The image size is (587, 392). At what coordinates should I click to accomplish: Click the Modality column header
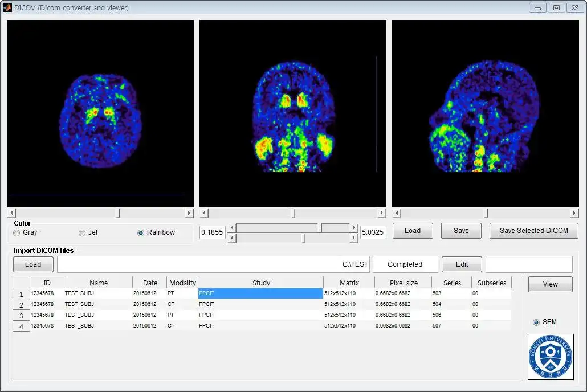pyautogui.click(x=182, y=283)
